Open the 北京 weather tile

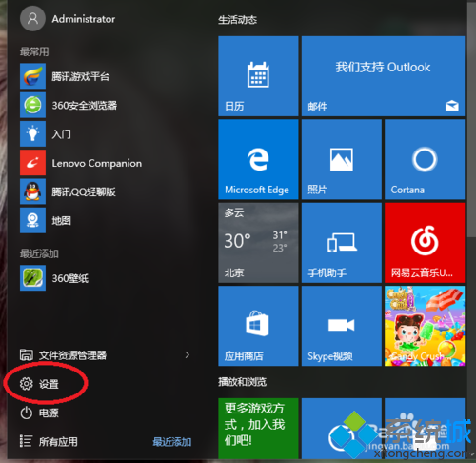coord(258,243)
